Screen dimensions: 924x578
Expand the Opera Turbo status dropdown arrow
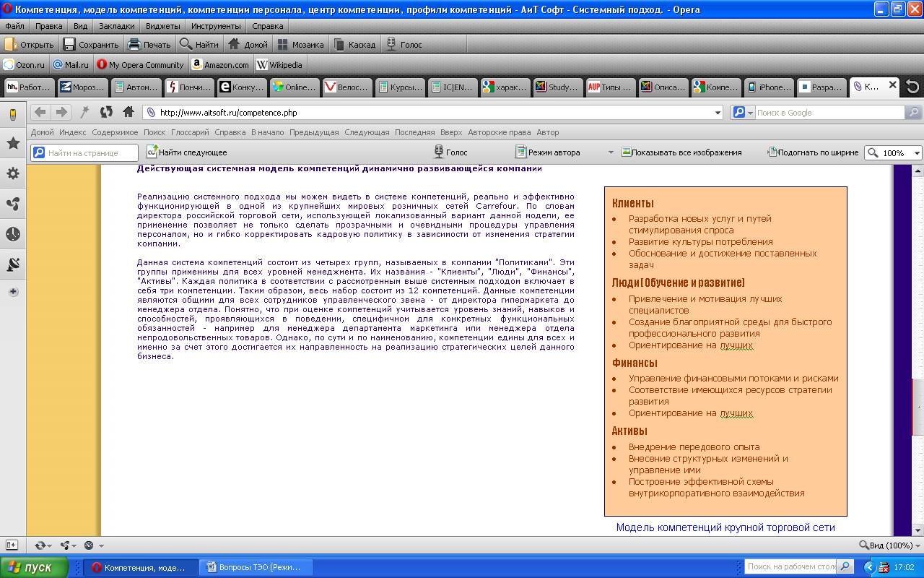click(101, 545)
